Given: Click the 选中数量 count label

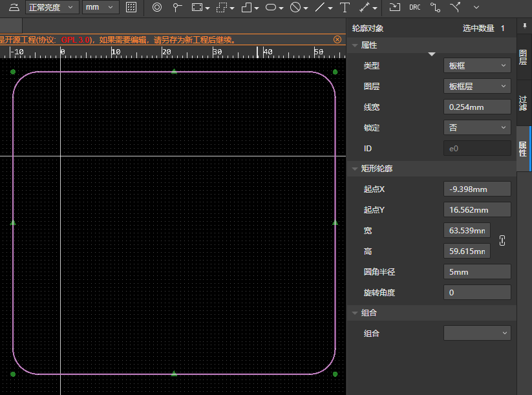Looking at the screenshot, I should click(478, 28).
